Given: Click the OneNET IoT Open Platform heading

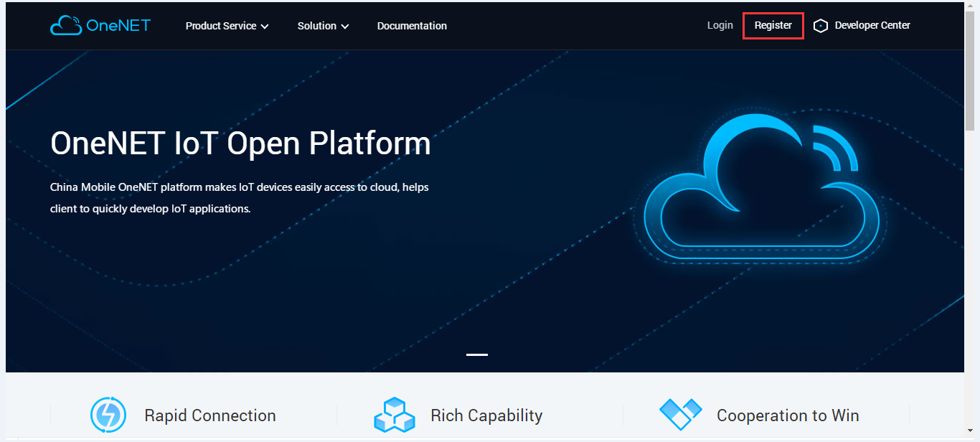Looking at the screenshot, I should [x=240, y=144].
